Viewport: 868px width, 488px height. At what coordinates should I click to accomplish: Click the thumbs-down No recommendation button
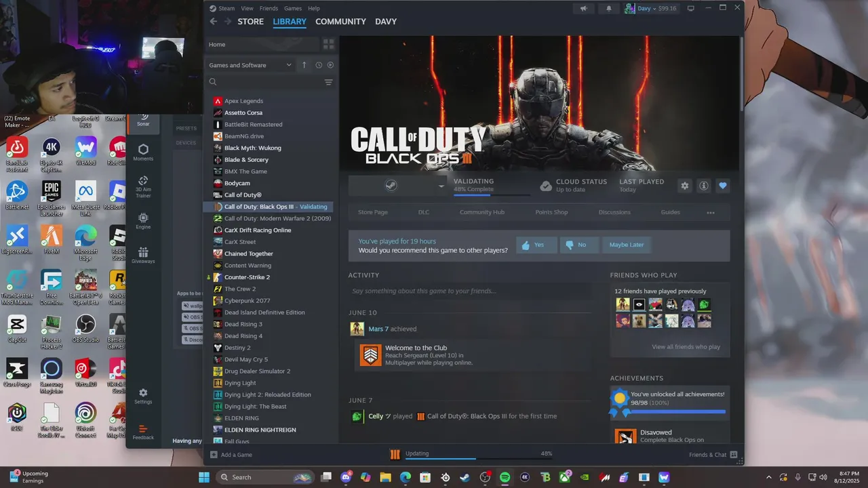click(579, 245)
